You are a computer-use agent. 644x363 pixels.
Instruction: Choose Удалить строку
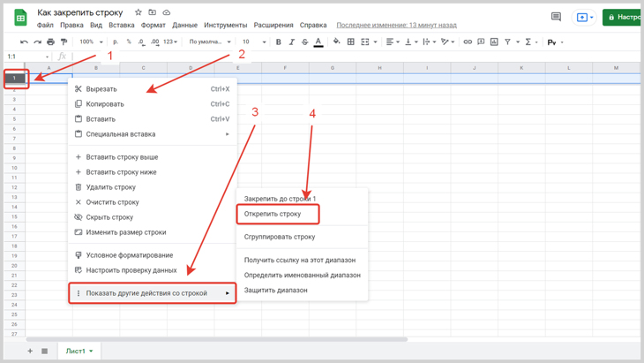click(153, 187)
